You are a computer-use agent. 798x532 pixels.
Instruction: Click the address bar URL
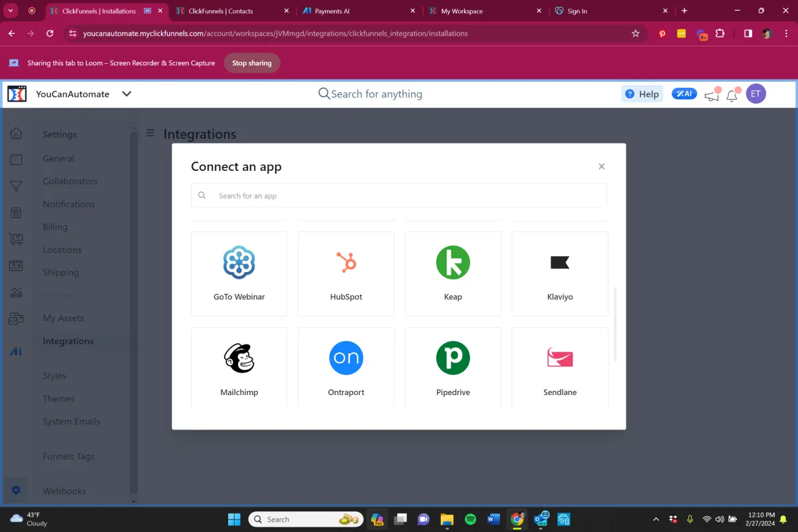(275, 33)
